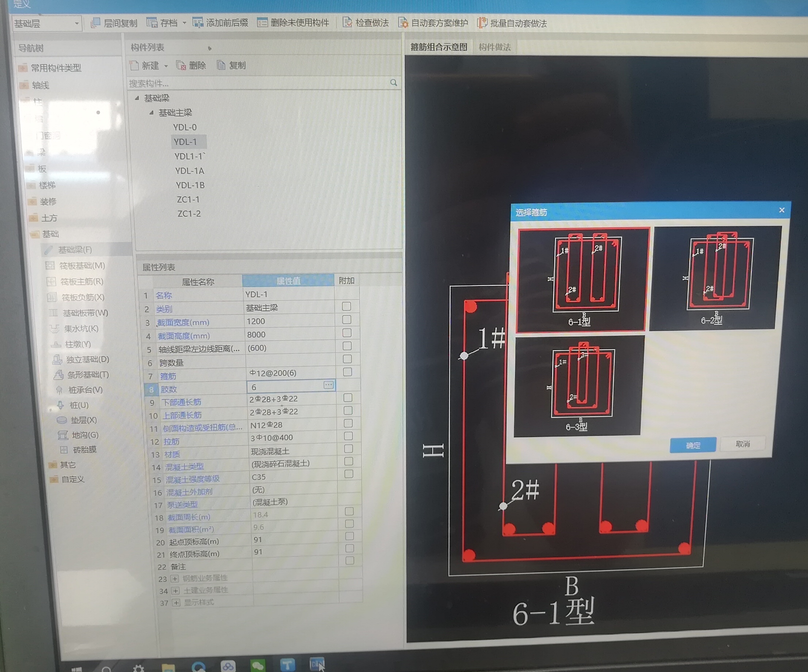Switch to 构件做法 tab
The height and width of the screenshot is (672, 808).
(495, 47)
